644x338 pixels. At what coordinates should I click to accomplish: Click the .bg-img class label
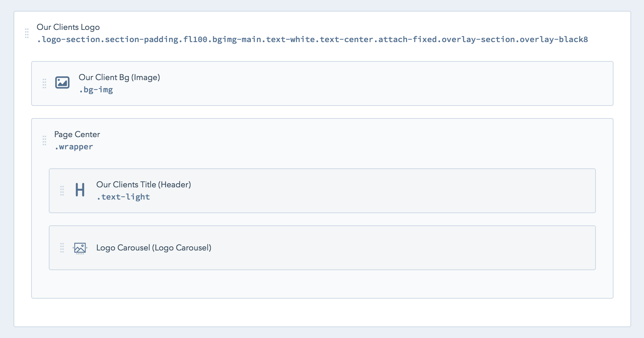[96, 90]
